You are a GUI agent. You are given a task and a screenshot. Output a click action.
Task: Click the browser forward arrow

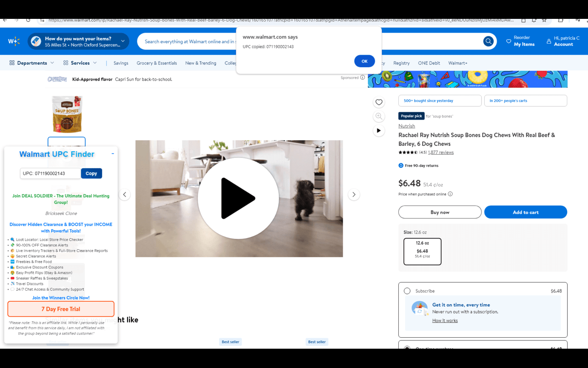click(17, 20)
